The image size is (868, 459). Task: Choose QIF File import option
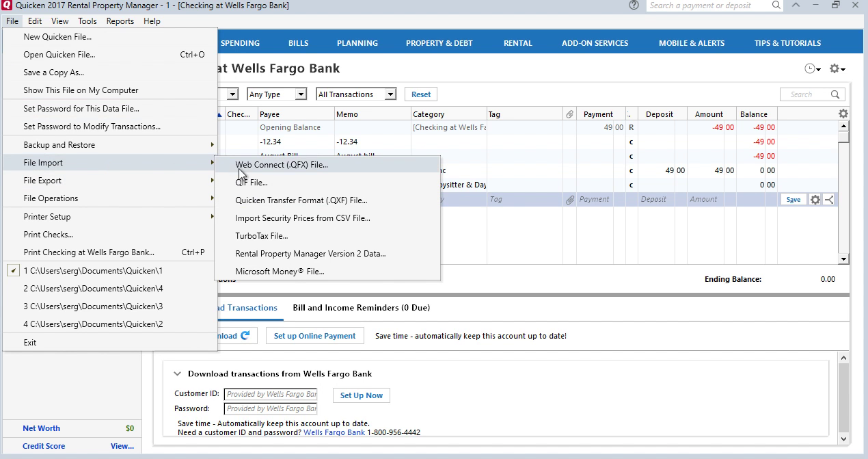pyautogui.click(x=327, y=183)
